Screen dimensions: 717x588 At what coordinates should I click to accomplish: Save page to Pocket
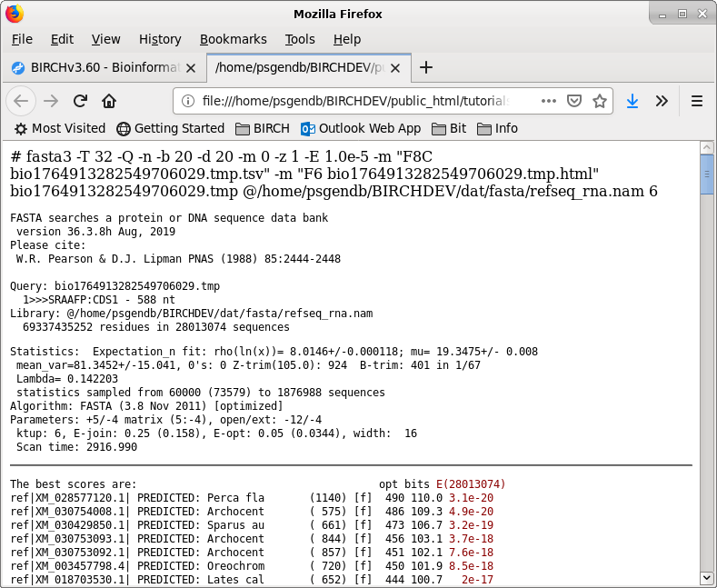pyautogui.click(x=574, y=101)
